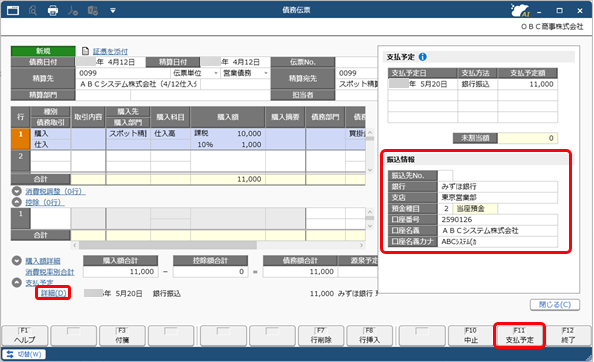Click F3 付箋 function button

(122, 336)
